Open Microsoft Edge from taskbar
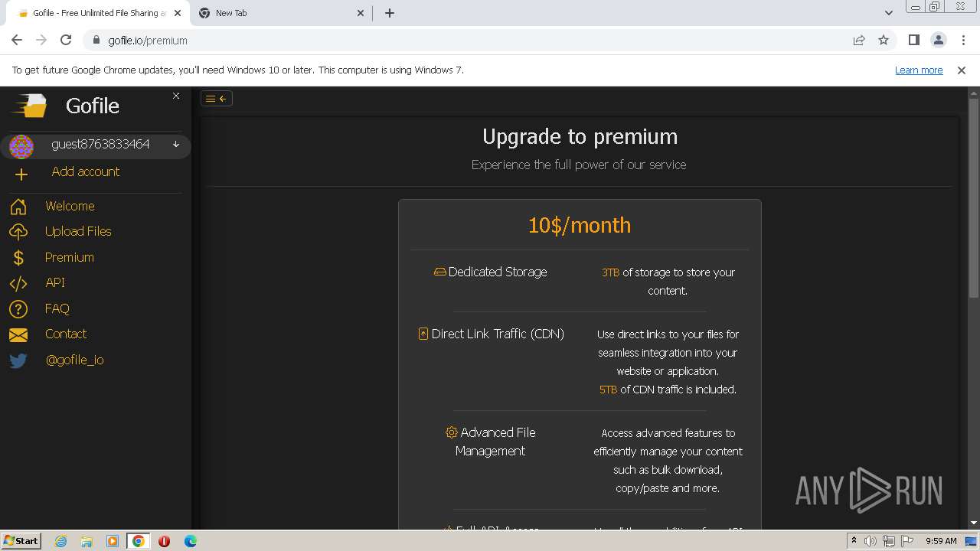The height and width of the screenshot is (551, 980). [x=191, y=541]
